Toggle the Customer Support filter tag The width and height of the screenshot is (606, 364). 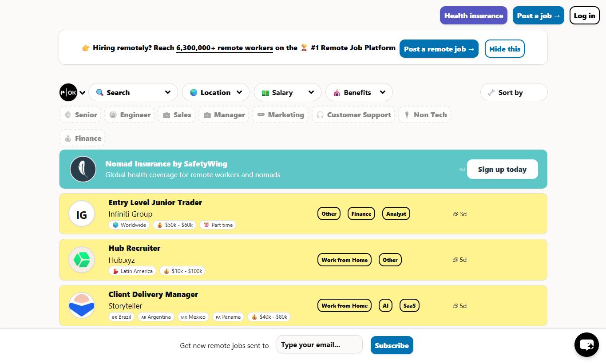point(353,115)
